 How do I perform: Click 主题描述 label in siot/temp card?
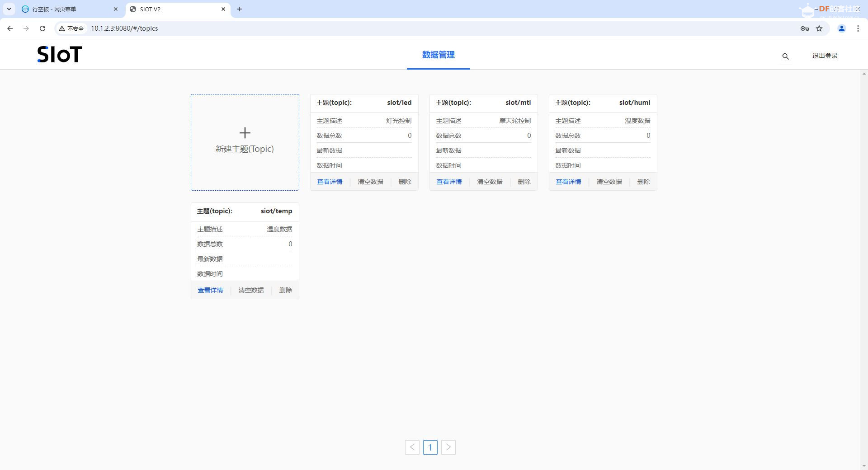(x=210, y=229)
